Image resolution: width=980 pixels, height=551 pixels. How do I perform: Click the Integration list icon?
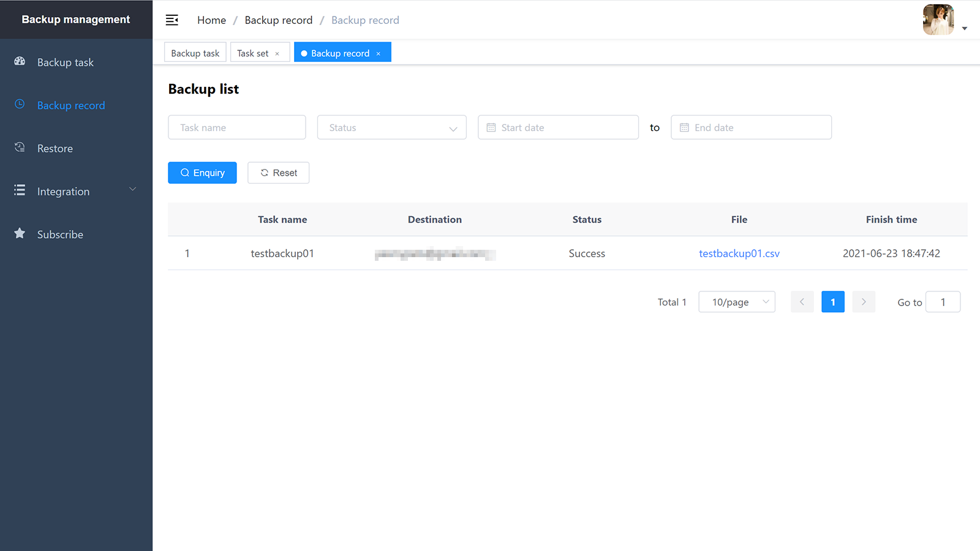(20, 190)
